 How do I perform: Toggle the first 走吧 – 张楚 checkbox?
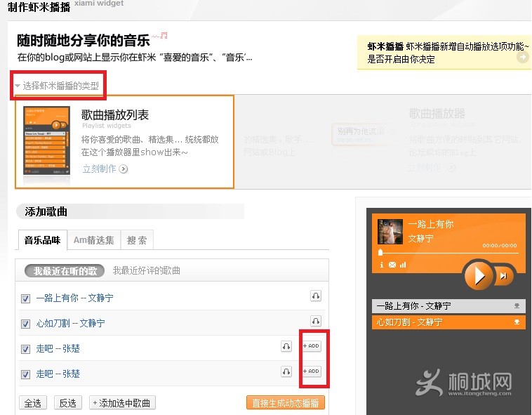click(x=26, y=349)
